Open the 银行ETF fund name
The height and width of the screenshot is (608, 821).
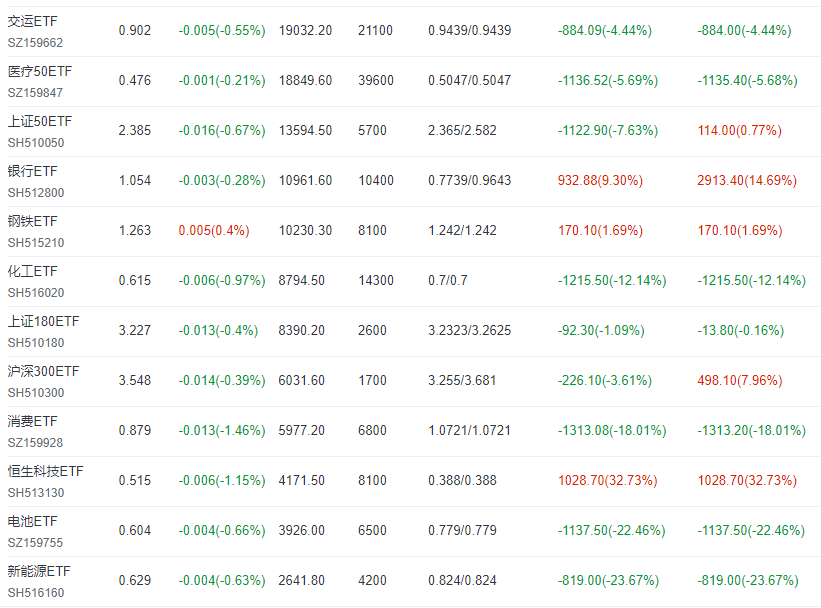pyautogui.click(x=32, y=171)
